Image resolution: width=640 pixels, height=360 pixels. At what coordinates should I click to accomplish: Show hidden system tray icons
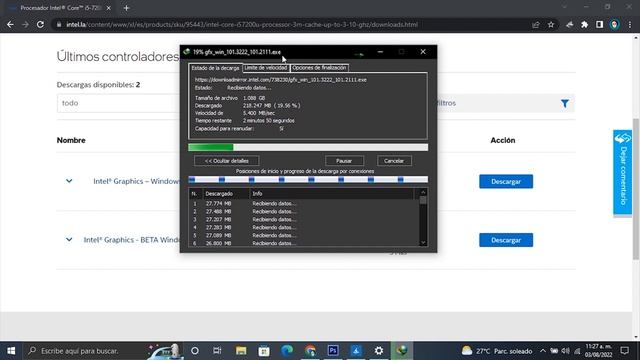[x=542, y=351]
